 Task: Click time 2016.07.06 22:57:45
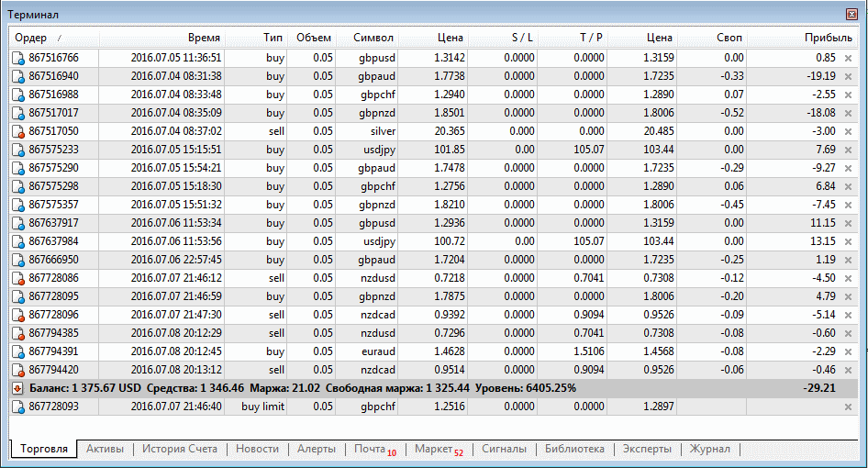pyautogui.click(x=176, y=260)
